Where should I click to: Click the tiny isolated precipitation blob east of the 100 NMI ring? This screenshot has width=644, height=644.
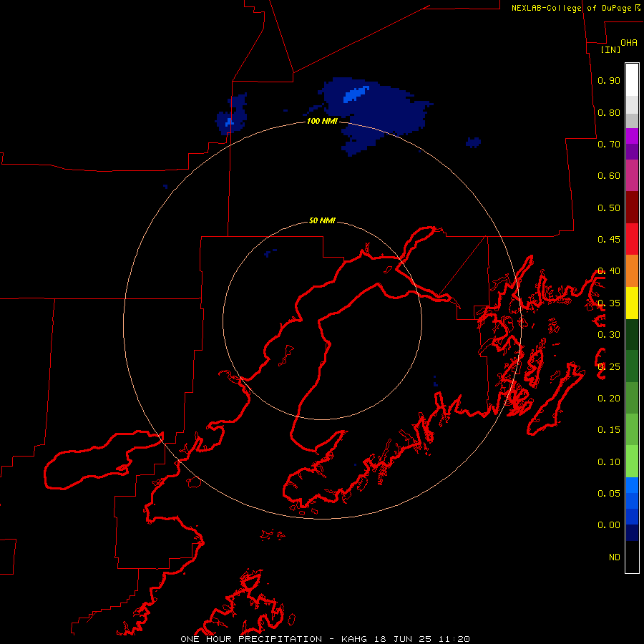(x=474, y=142)
